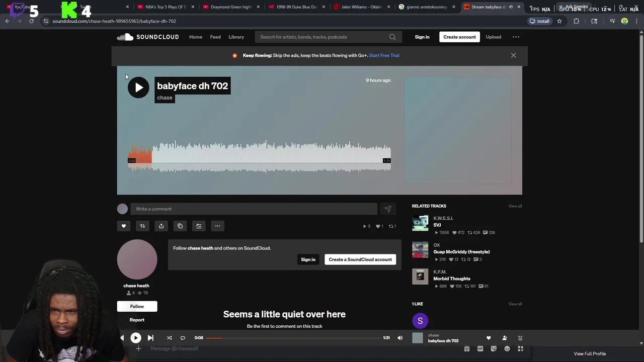This screenshot has width=644, height=362.
Task: Skip to next track in the player
Action: tap(150, 338)
